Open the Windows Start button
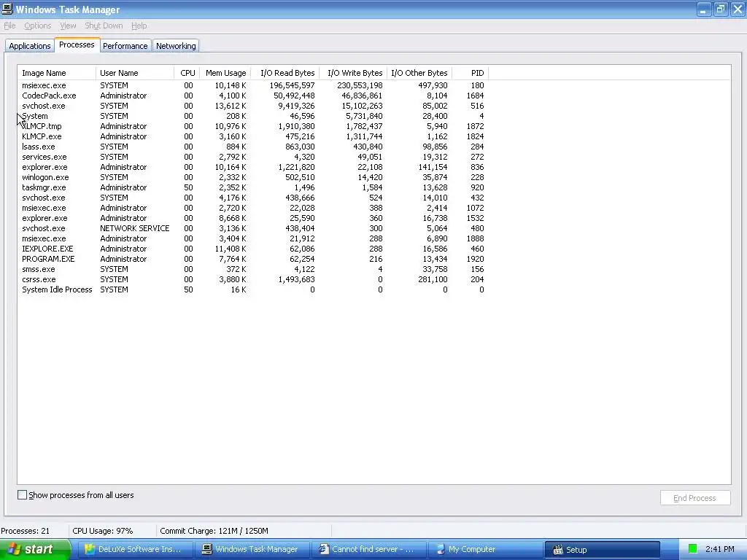This screenshot has height=560, width=747. (35, 549)
